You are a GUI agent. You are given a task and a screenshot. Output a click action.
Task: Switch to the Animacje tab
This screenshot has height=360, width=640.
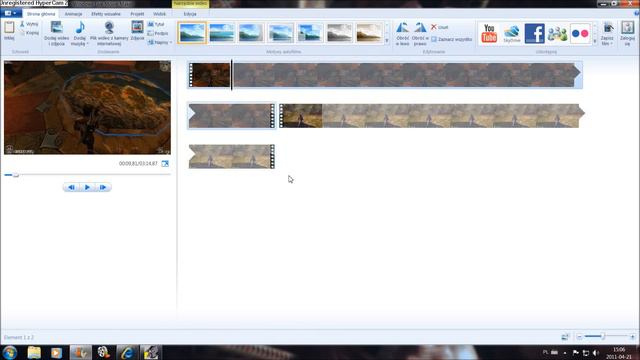[x=73, y=14]
